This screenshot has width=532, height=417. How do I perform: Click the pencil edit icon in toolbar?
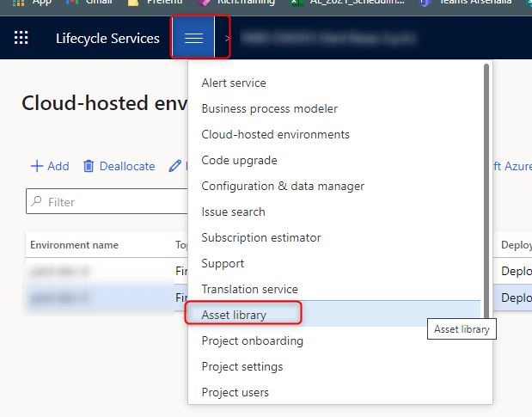pos(175,166)
